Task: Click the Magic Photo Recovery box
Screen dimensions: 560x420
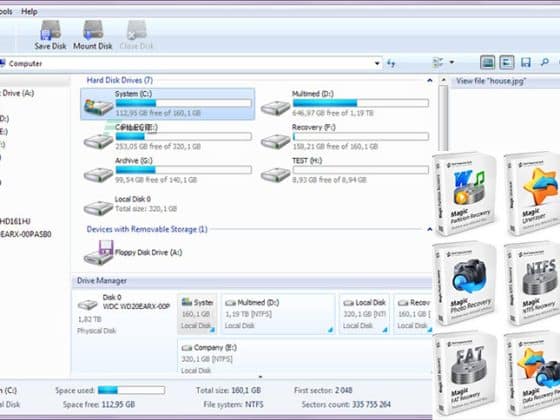Action: pos(465,284)
